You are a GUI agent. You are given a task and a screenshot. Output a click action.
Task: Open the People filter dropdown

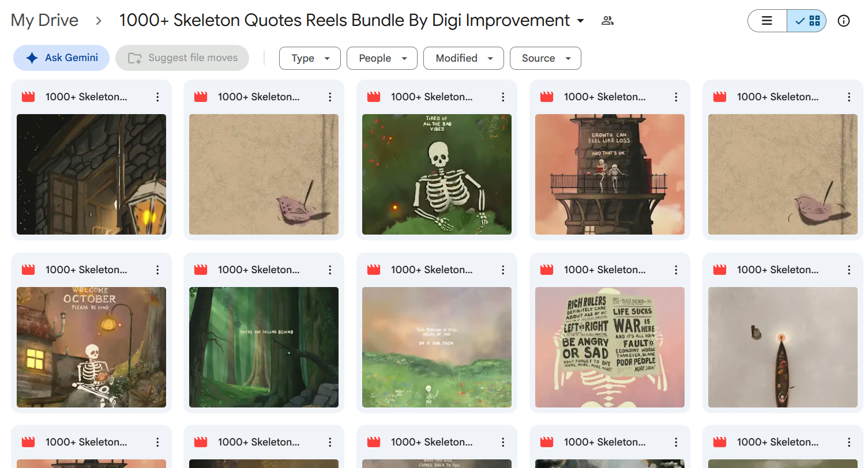pos(382,58)
